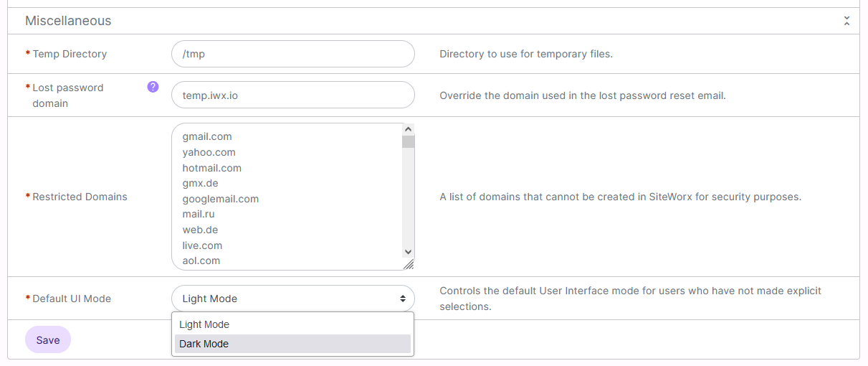
Task: Click the Default UI Mode label
Action: click(72, 299)
